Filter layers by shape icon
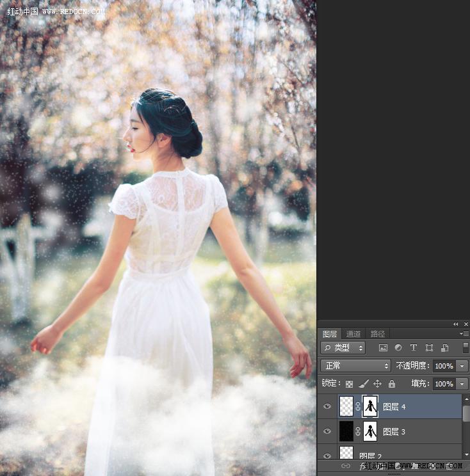The width and height of the screenshot is (470, 476). pos(429,348)
